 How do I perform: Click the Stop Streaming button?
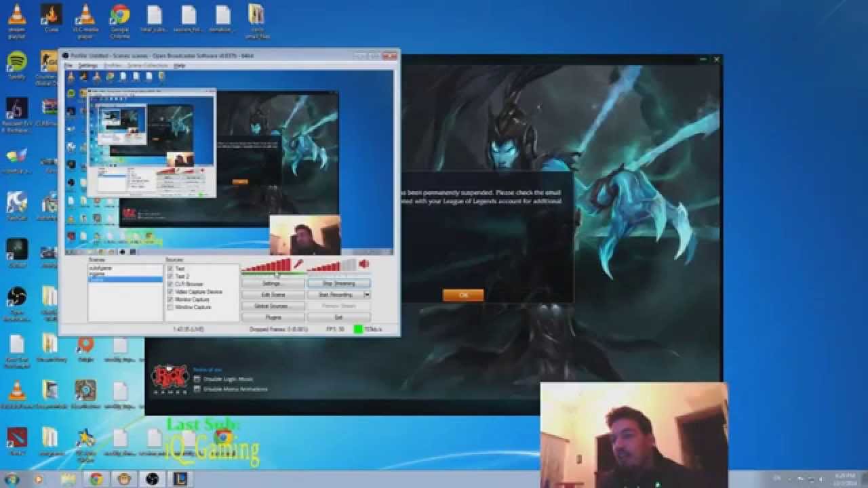click(339, 283)
